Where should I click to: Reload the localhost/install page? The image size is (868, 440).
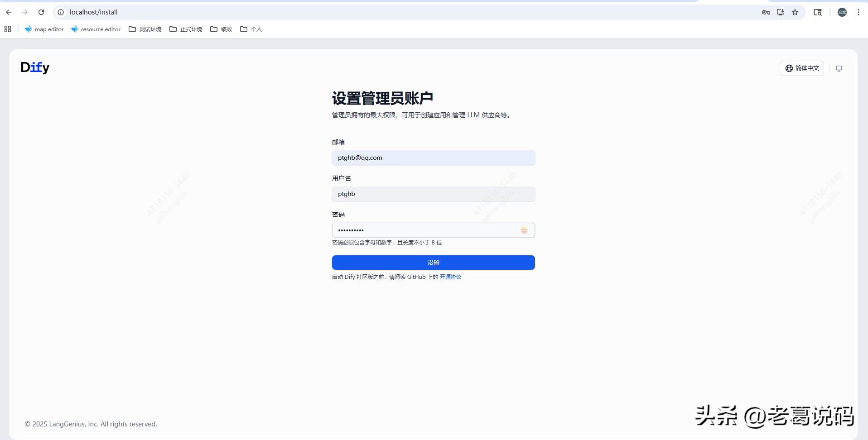[x=41, y=12]
